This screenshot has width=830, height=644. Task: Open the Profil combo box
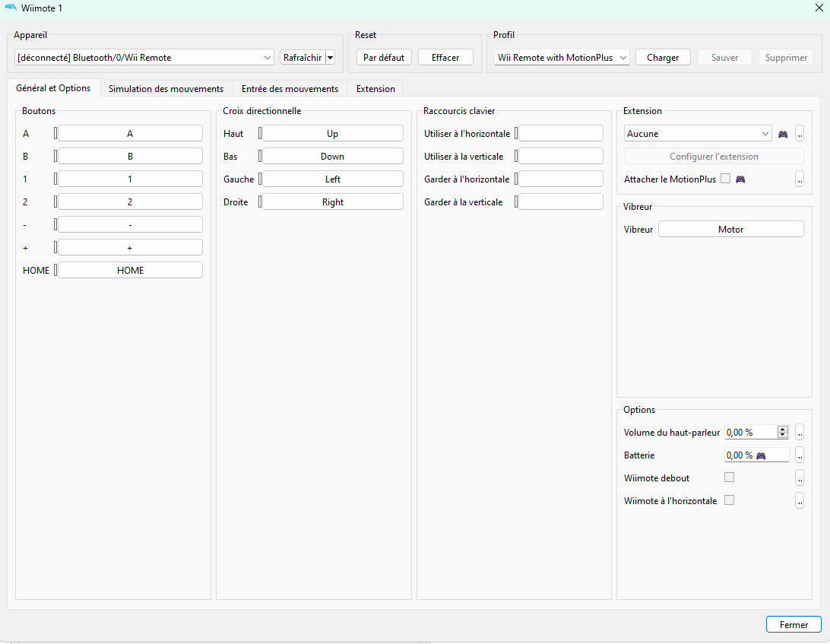tap(562, 57)
